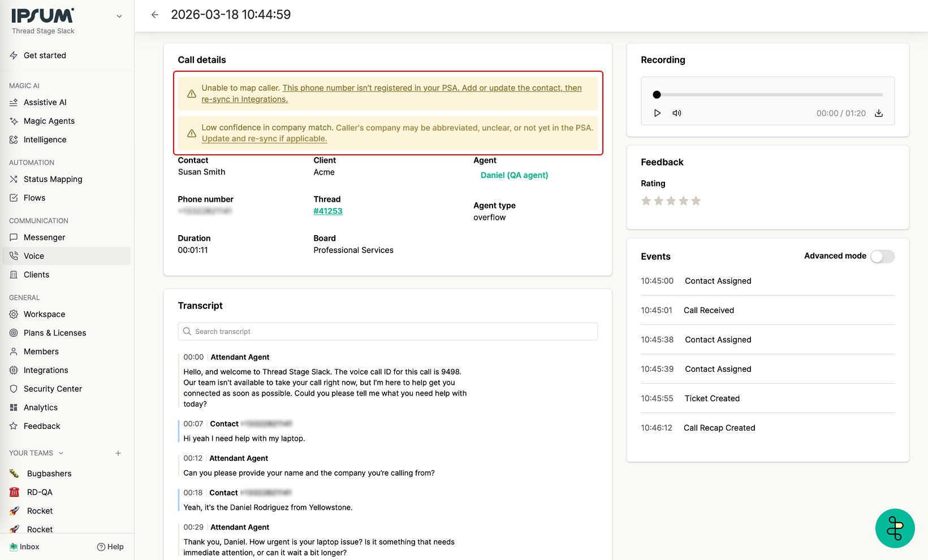The image size is (928, 560).
Task: Enable Advanced mode for events
Action: [882, 257]
